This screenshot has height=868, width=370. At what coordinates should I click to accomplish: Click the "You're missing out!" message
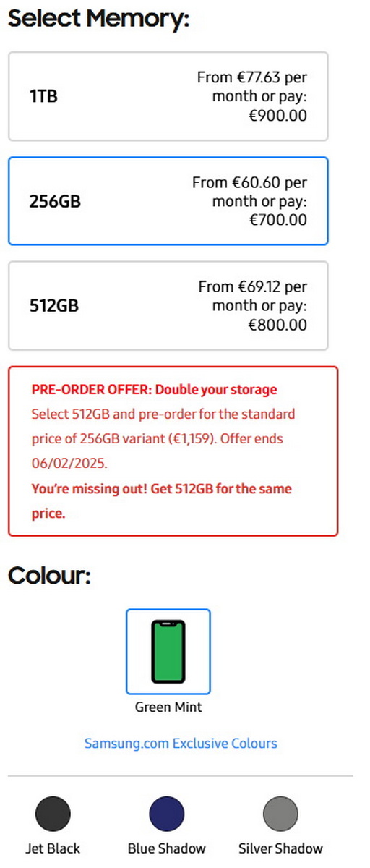click(x=161, y=501)
